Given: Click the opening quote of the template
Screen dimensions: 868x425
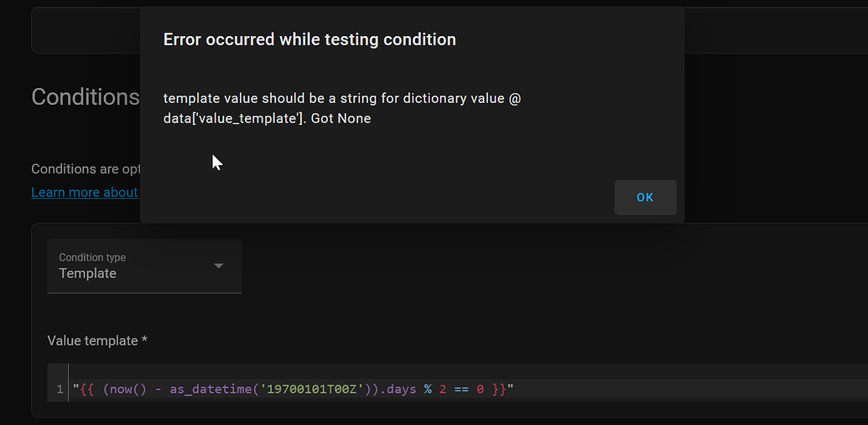Looking at the screenshot, I should pyautogui.click(x=76, y=390).
